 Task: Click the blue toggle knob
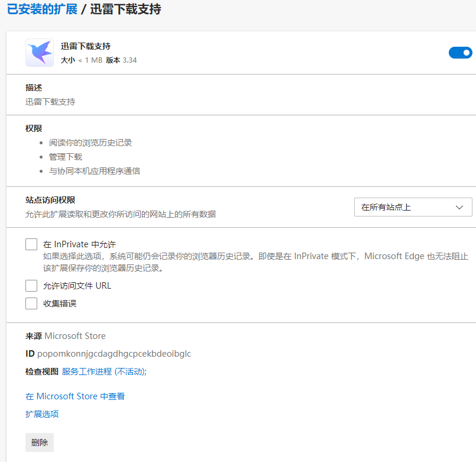467,53
